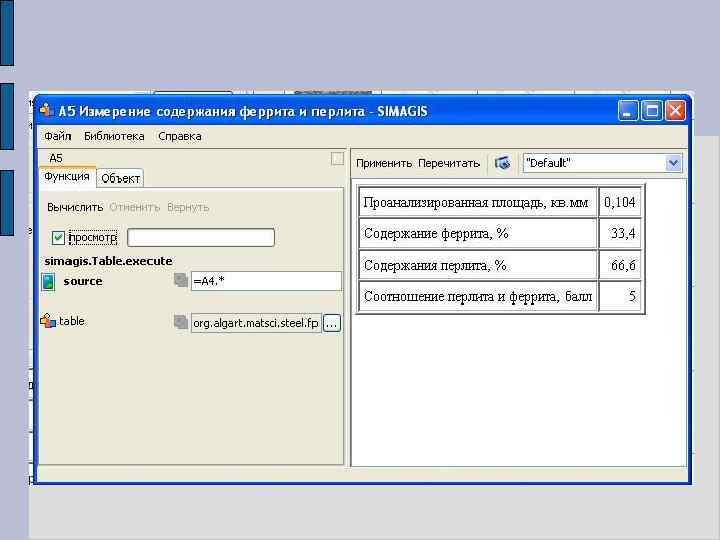Click the source image icon
This screenshot has width=720, height=540.
point(48,281)
